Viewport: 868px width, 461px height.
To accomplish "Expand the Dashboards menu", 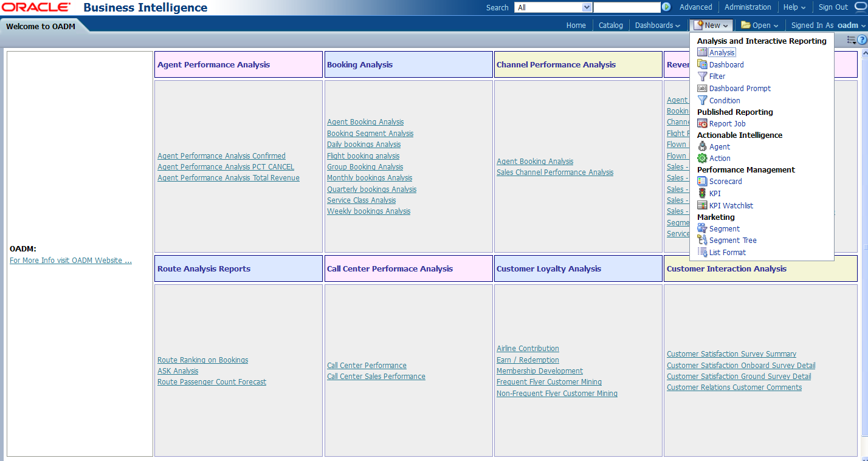I will [x=657, y=25].
